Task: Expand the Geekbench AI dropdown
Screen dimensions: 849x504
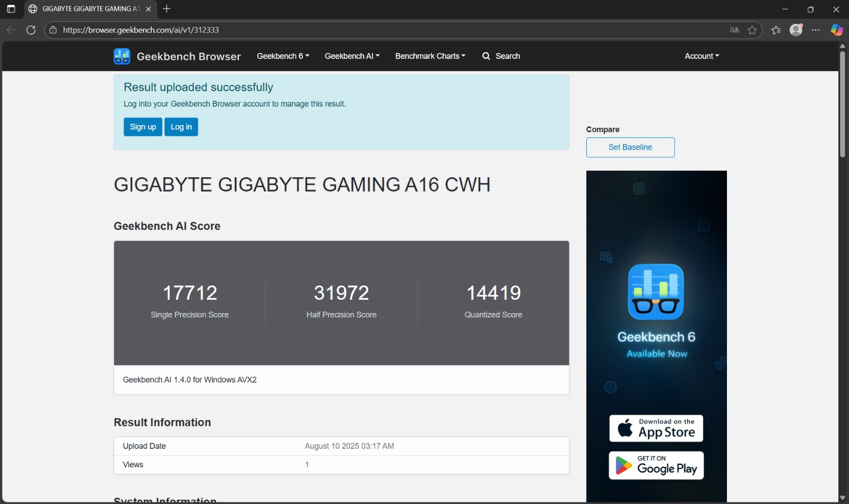Action: 352,56
